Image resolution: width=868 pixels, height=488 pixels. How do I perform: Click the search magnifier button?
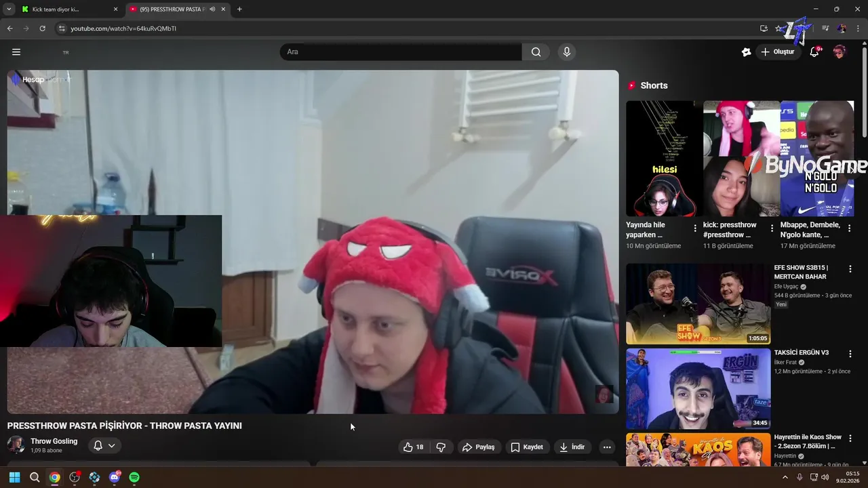coord(536,52)
